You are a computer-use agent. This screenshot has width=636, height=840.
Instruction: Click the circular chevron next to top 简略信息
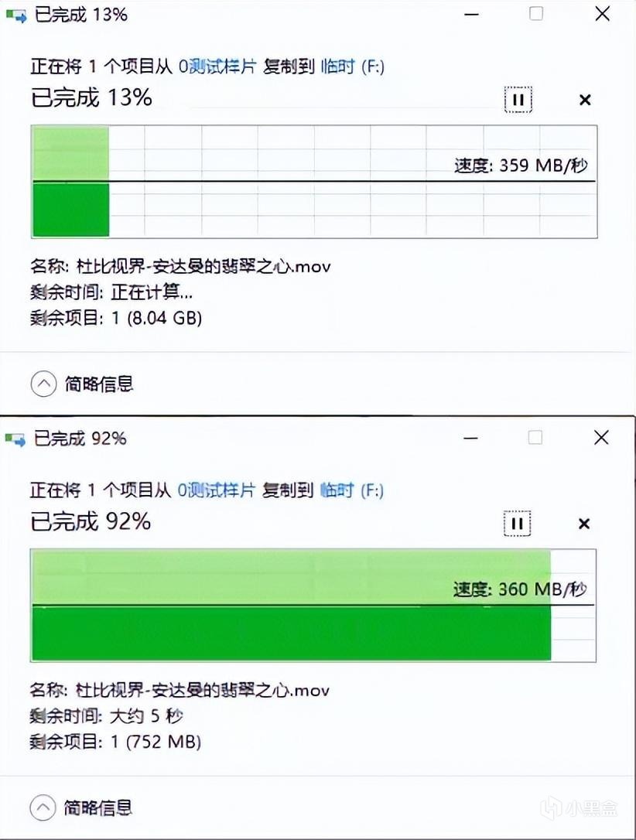42,384
